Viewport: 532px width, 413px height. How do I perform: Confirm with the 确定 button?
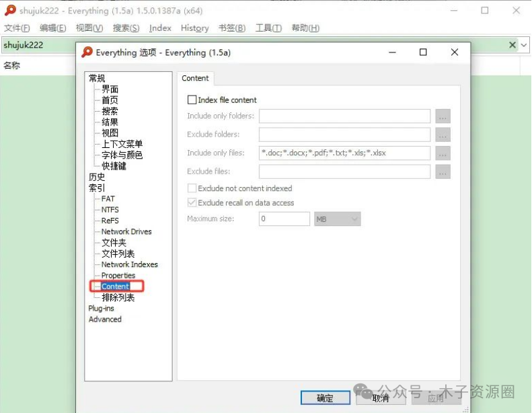326,398
